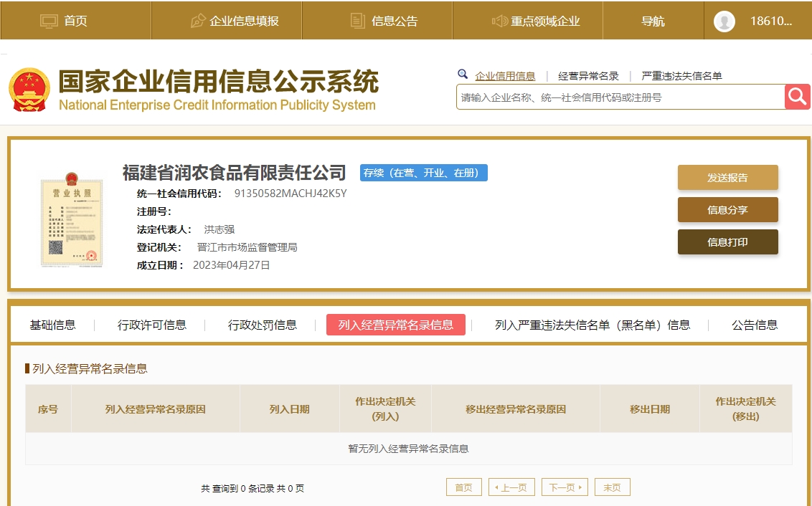Screen dimensions: 812x506
Task: Click the pencil icon beside 企业信息填报
Action: (x=198, y=21)
